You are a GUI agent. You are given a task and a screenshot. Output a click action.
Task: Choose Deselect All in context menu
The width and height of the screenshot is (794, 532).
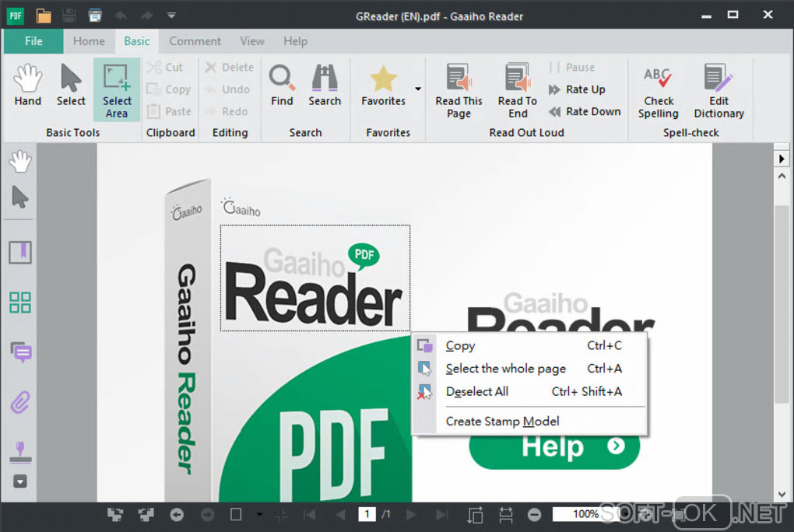pos(529,391)
